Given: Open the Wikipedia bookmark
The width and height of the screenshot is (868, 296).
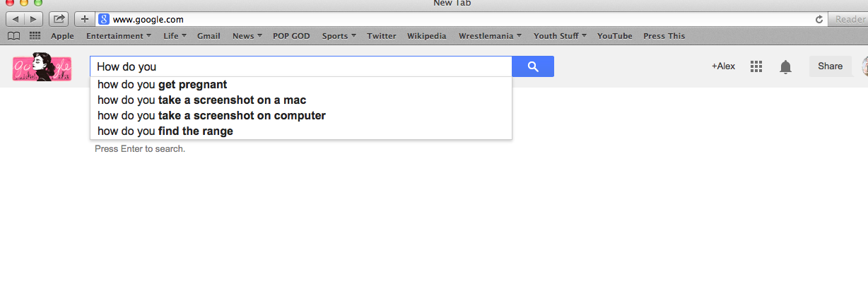Looking at the screenshot, I should (x=426, y=36).
